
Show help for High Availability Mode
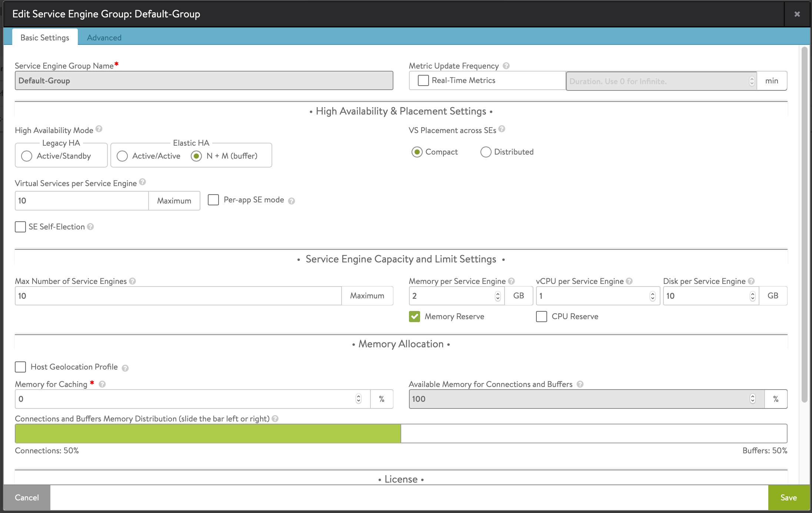[x=99, y=129]
